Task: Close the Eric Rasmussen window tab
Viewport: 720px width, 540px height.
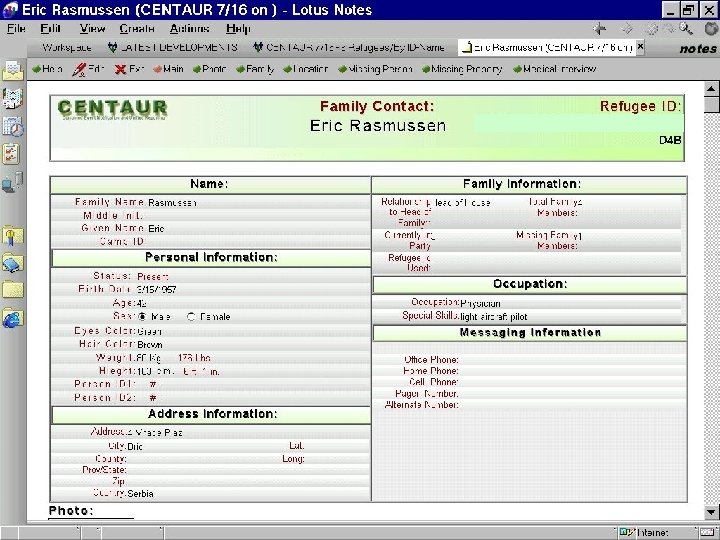Action: click(x=640, y=46)
